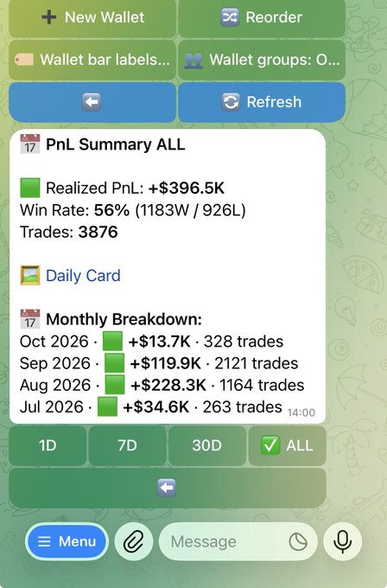The height and width of the screenshot is (588, 387).
Task: Open the Daily Card link
Action: pos(83,276)
